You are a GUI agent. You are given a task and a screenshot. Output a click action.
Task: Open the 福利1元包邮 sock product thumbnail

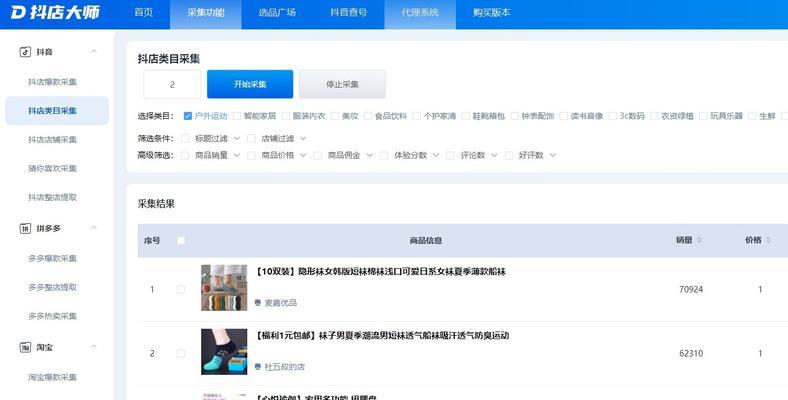224,352
